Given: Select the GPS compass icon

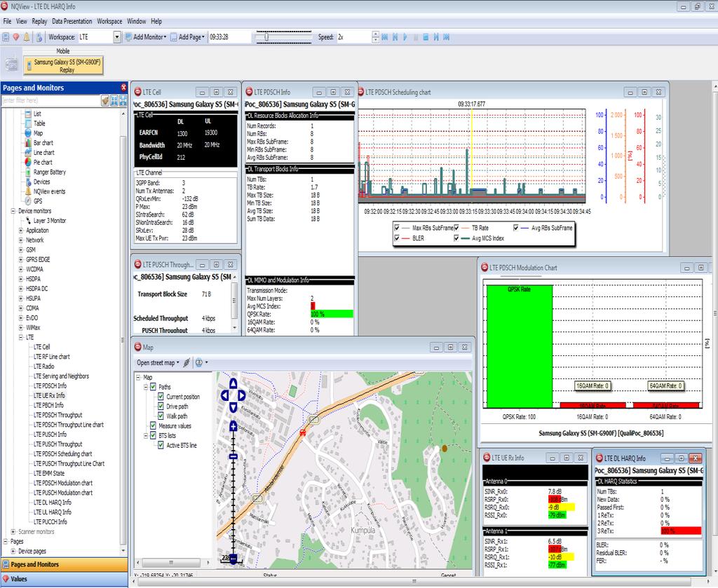Looking at the screenshot, I should pyautogui.click(x=28, y=201).
